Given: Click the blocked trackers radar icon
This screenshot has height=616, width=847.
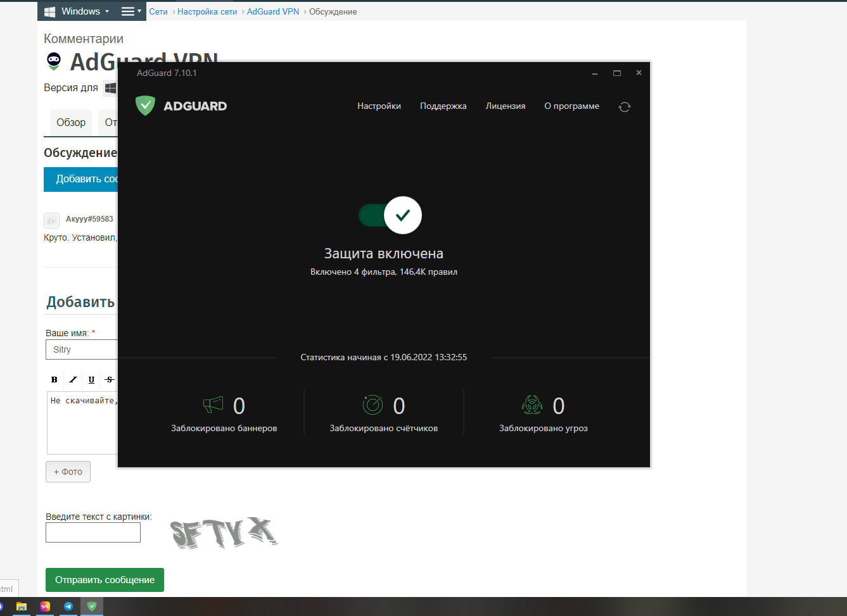Looking at the screenshot, I should pos(373,405).
